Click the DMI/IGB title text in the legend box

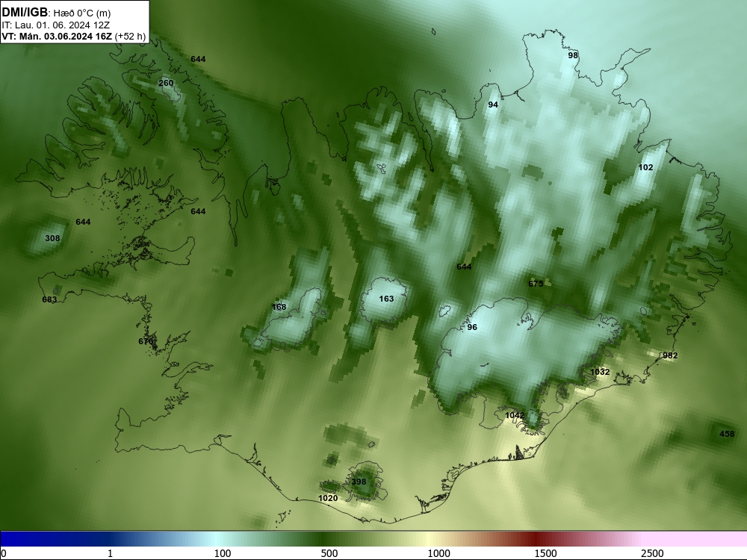(x=25, y=13)
